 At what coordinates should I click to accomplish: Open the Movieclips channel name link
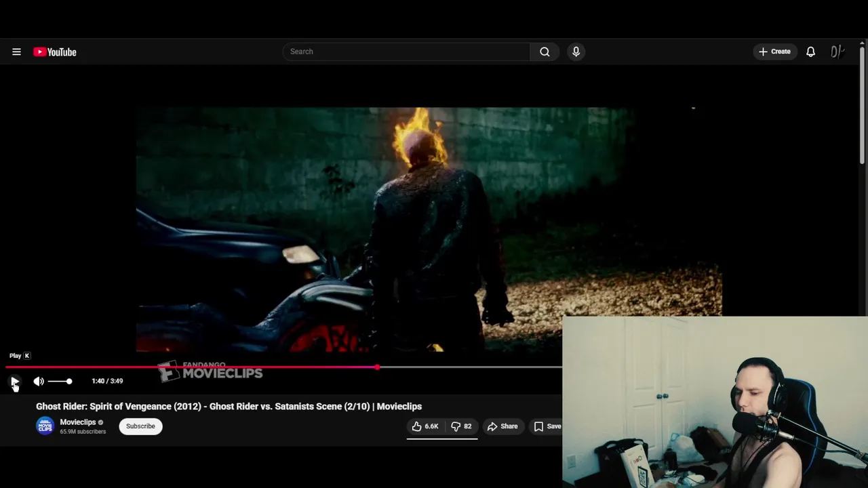pyautogui.click(x=78, y=422)
